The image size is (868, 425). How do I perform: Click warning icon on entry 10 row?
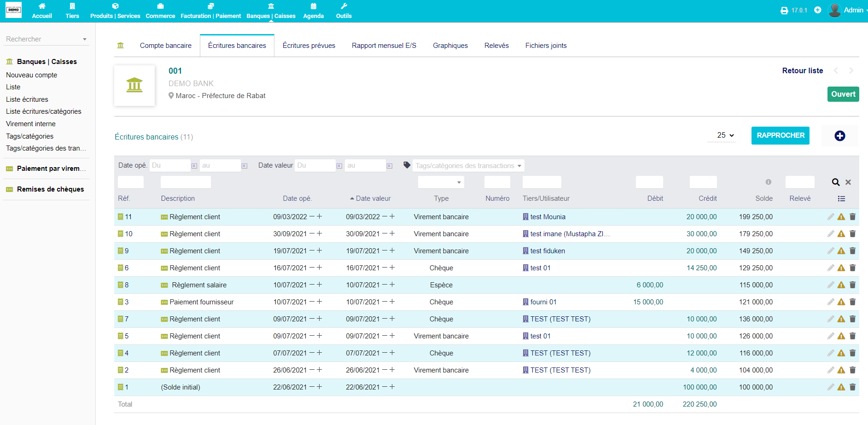tap(841, 234)
